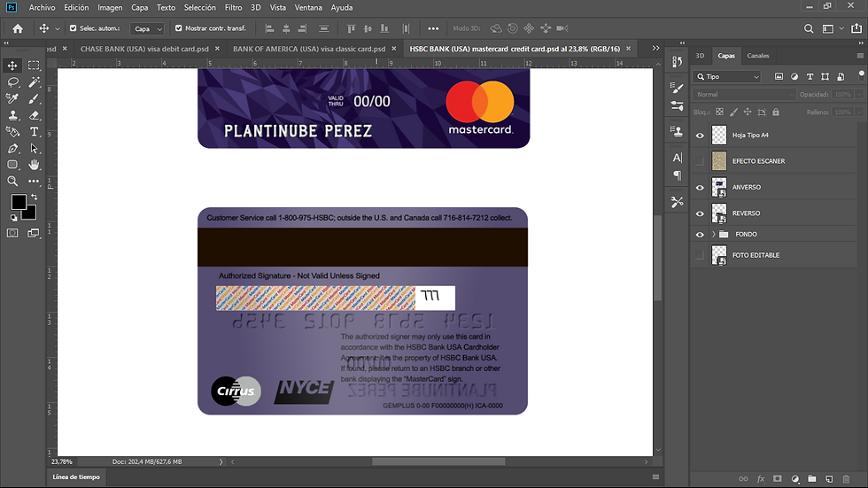Image resolution: width=868 pixels, height=488 pixels.
Task: Create a new adjustment layer
Action: click(x=795, y=478)
